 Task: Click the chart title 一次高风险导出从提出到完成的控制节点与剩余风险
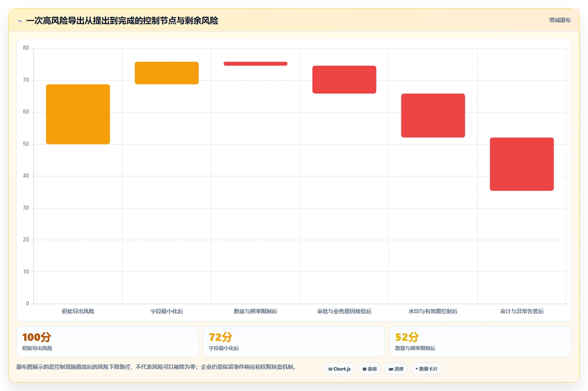tap(122, 21)
